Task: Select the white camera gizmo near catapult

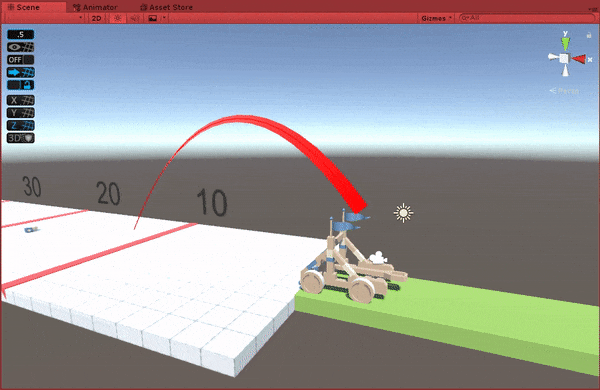Action: [378, 258]
